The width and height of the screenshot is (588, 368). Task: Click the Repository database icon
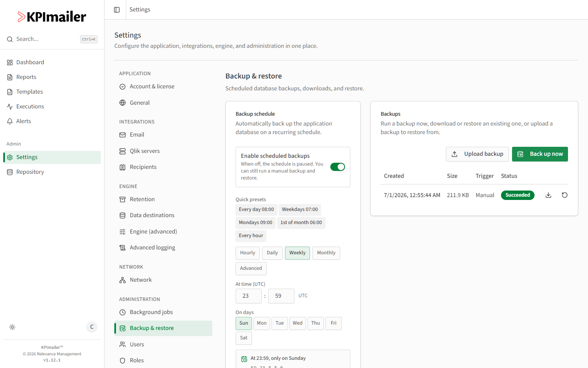10,172
